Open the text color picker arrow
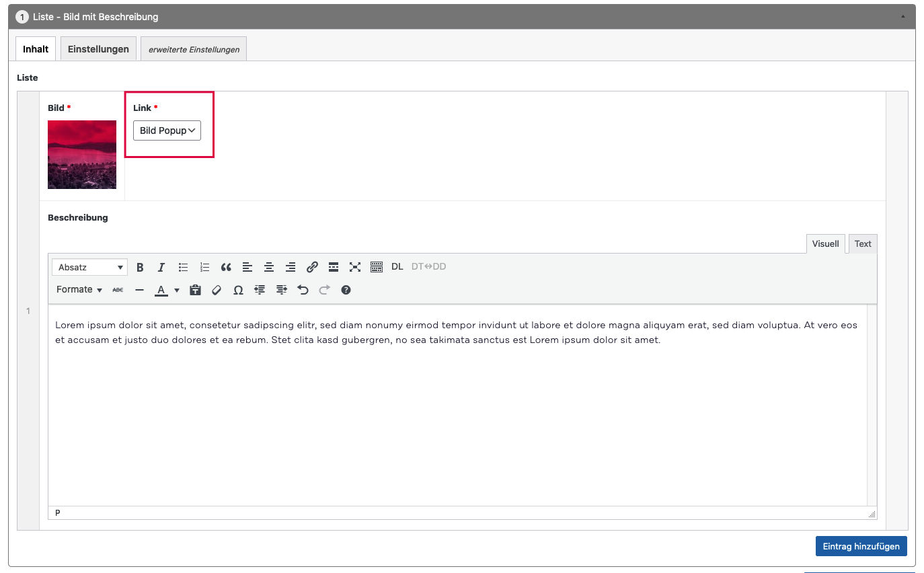 click(x=177, y=290)
